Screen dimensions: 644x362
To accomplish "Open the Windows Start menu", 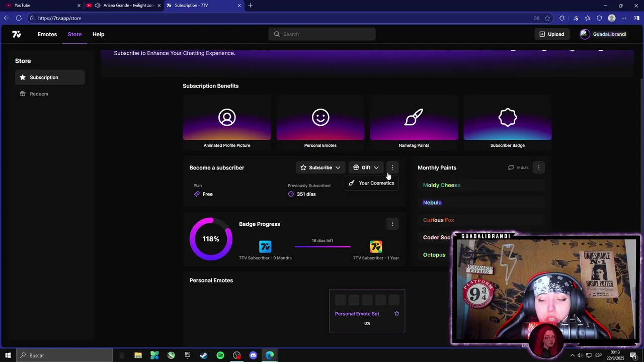I will [8, 355].
